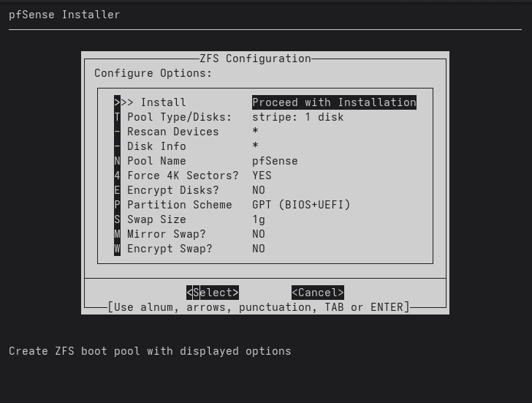Click the 'NO' value beside Encrypt Swap
Image resolution: width=532 pixels, height=403 pixels.
pyautogui.click(x=259, y=248)
